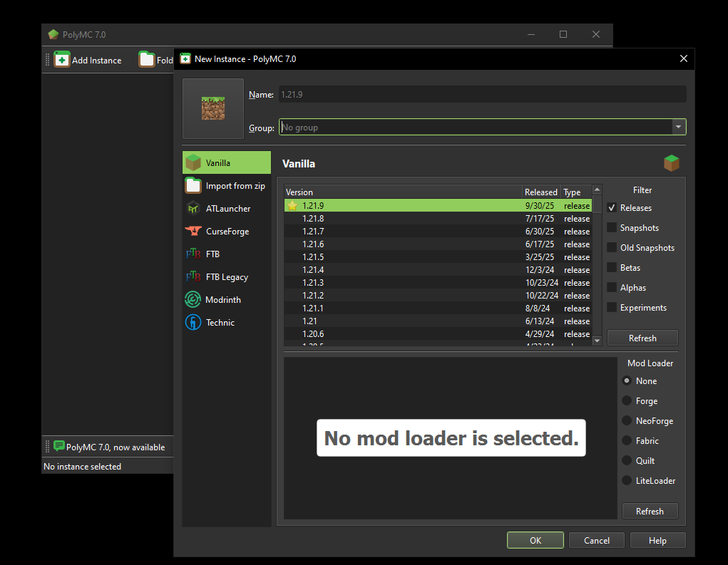This screenshot has height=565, width=728.
Task: Click Refresh under Mod Loader options
Action: (650, 511)
